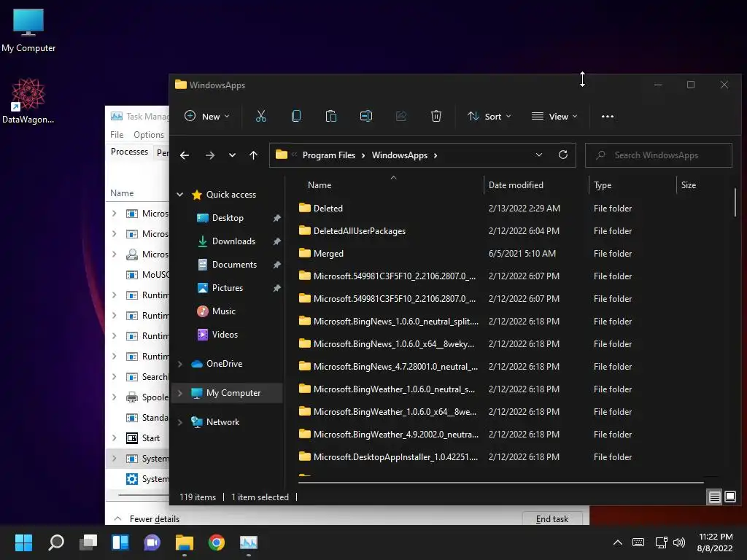Screen dimensions: 747x560
Task: Open recent locations dropdown arrow
Action: point(232,155)
